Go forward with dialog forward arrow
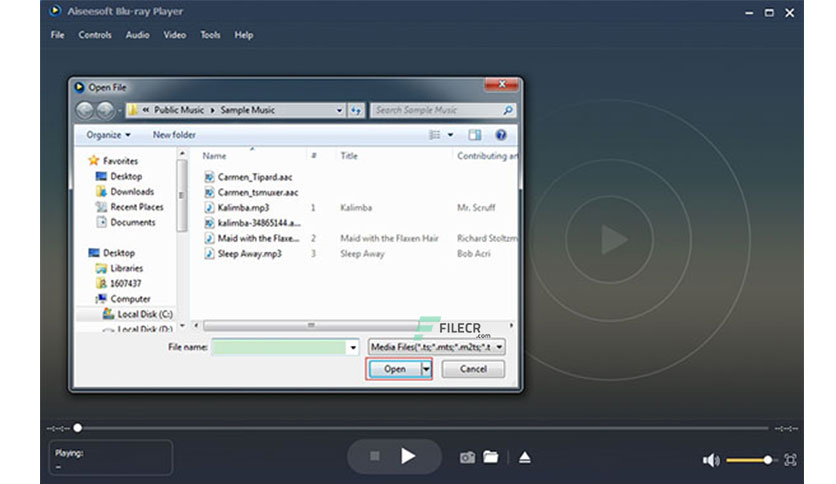The height and width of the screenshot is (484, 836). pos(105,110)
